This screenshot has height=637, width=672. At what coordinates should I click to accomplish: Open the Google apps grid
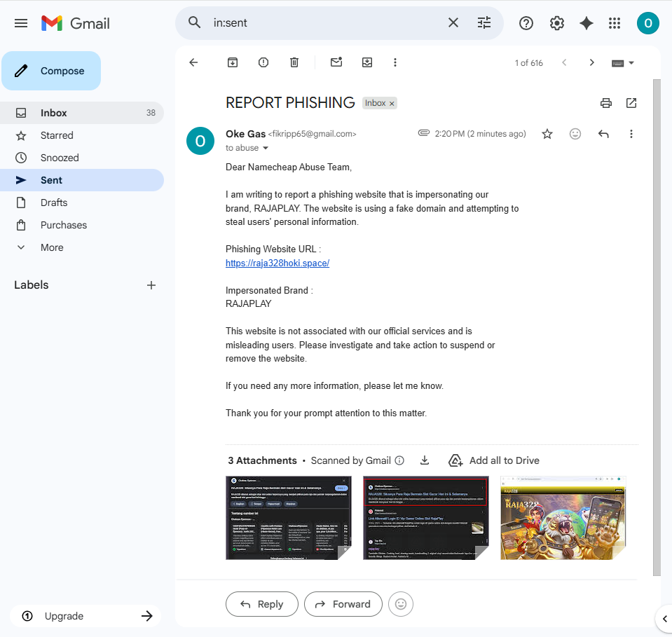tap(615, 23)
